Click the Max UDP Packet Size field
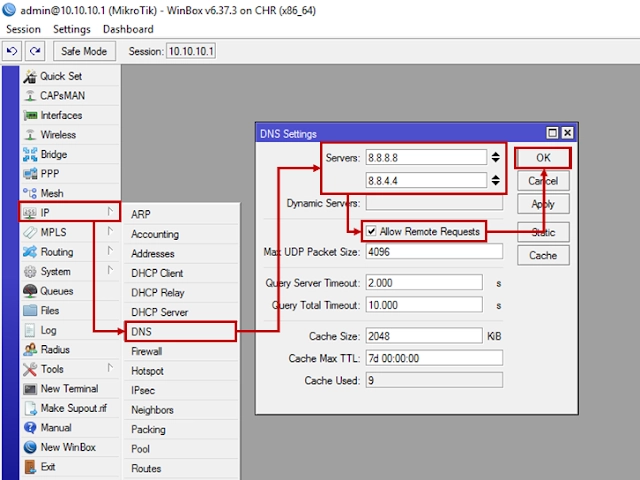This screenshot has width=640, height=480. (434, 252)
